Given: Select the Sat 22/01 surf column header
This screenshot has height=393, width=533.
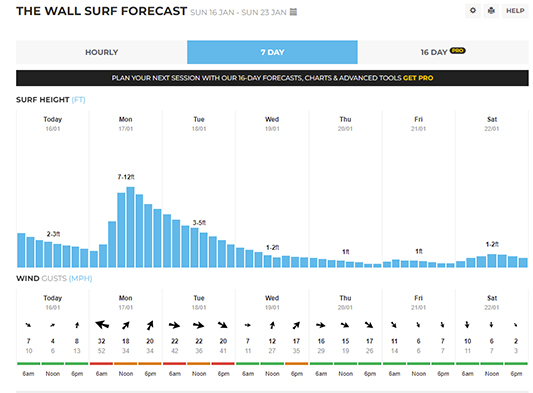Looking at the screenshot, I should (492, 124).
